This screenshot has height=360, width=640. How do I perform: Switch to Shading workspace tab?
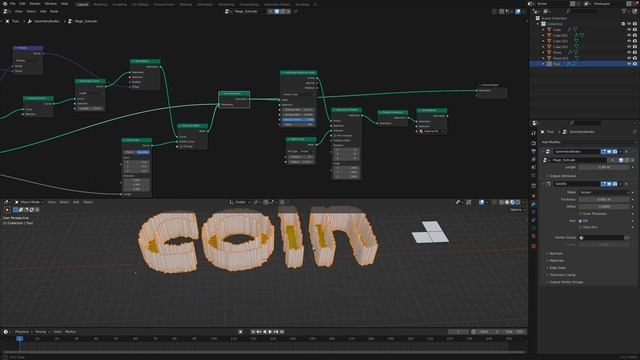(x=186, y=4)
